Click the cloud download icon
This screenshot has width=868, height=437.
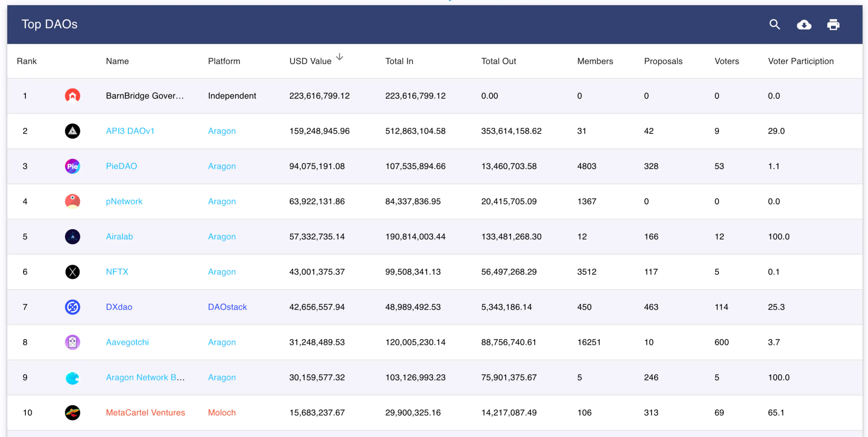pyautogui.click(x=804, y=25)
